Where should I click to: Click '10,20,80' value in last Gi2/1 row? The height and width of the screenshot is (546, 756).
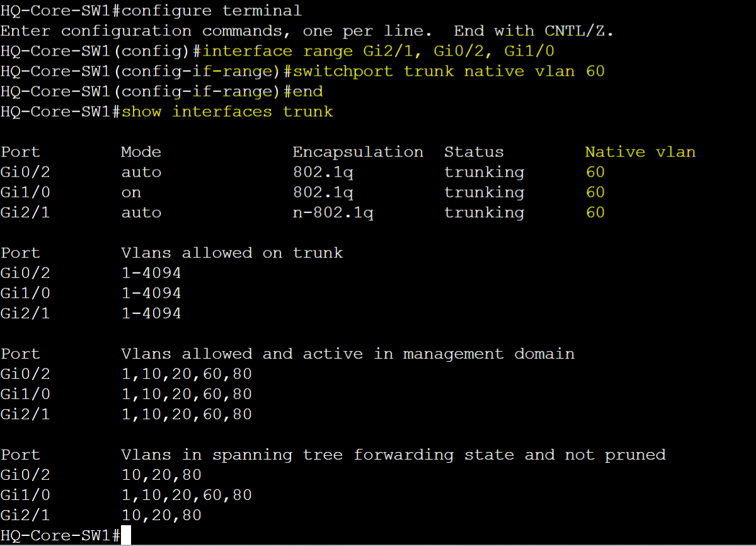click(x=161, y=516)
